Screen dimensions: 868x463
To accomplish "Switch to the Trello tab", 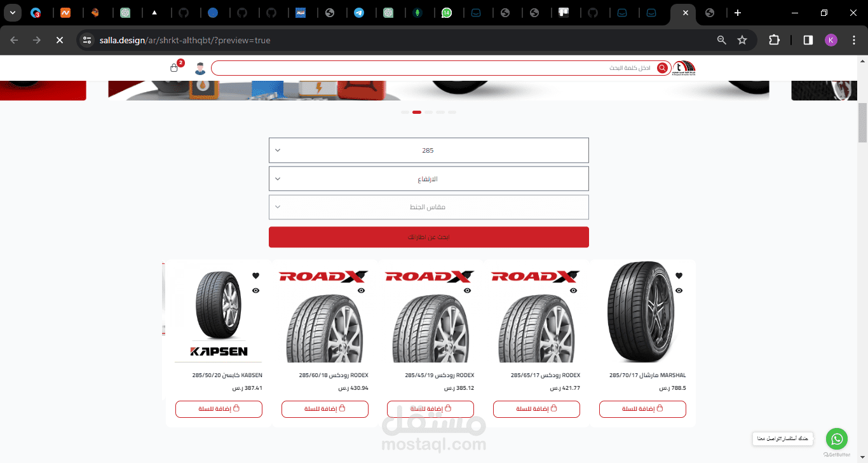I will [563, 13].
